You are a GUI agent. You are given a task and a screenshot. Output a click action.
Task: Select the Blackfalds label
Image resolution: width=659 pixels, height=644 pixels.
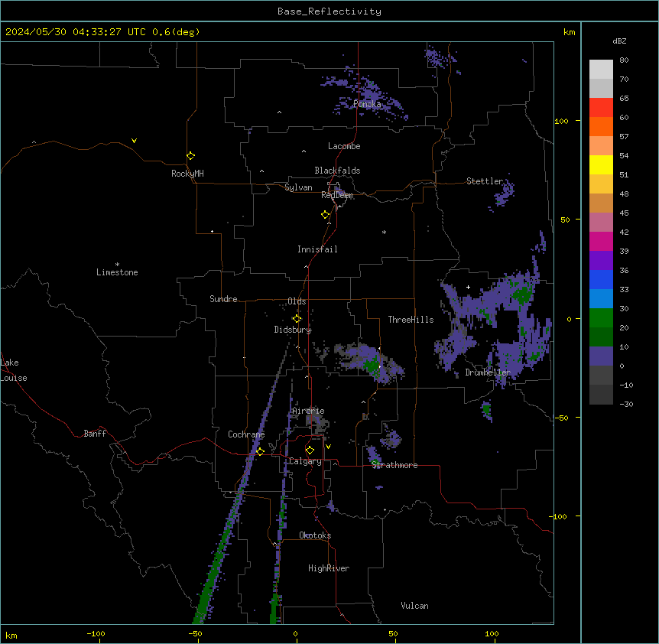pos(337,171)
